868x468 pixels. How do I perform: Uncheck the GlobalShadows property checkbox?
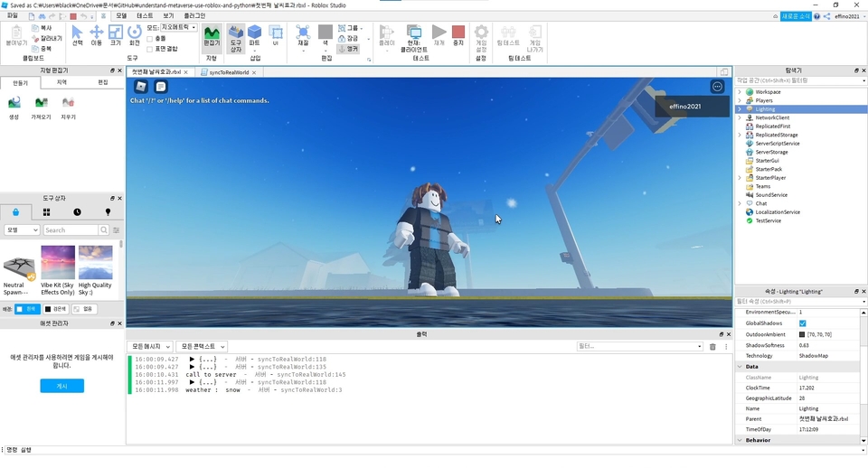point(802,323)
